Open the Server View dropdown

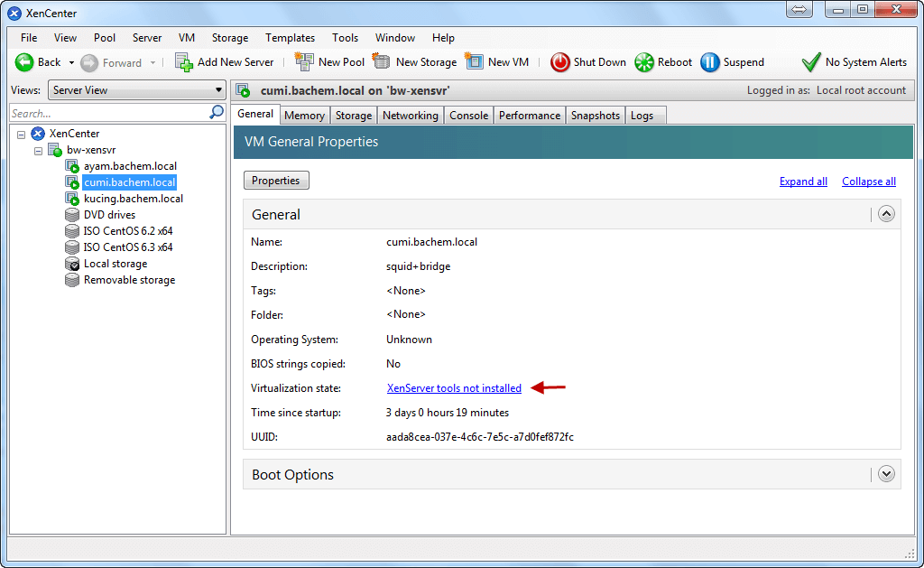pyautogui.click(x=137, y=90)
